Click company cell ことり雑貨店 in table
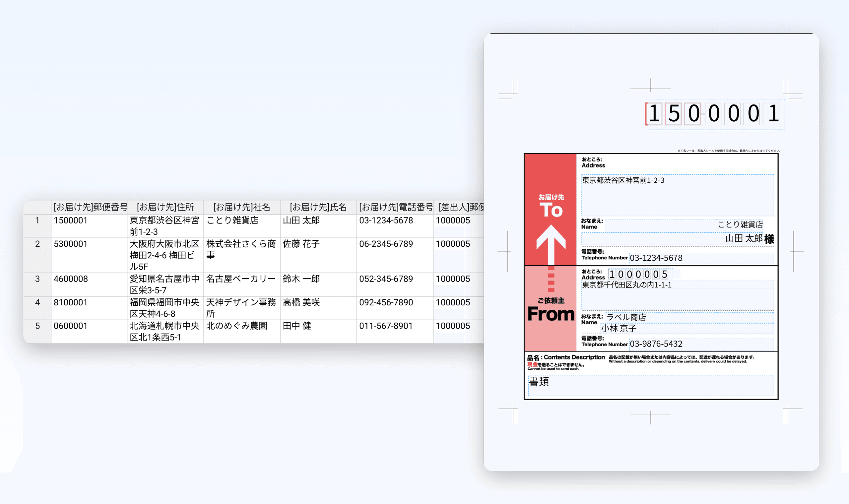 tap(242, 226)
